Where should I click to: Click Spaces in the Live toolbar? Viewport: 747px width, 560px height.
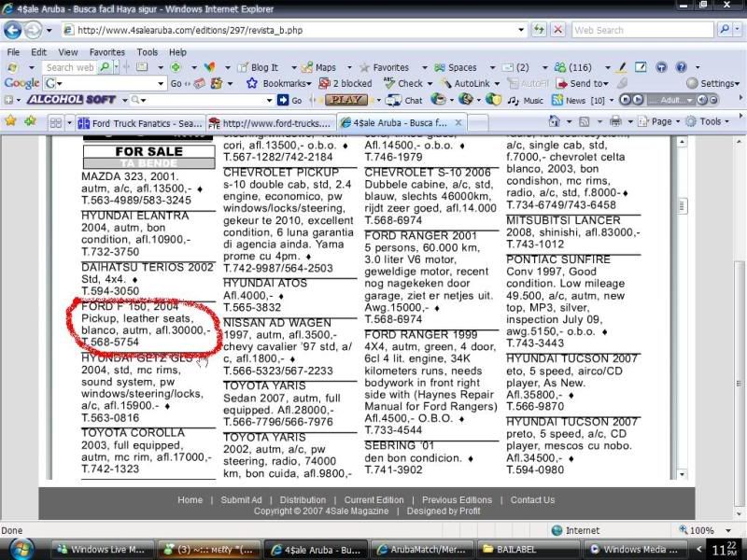pyautogui.click(x=456, y=67)
